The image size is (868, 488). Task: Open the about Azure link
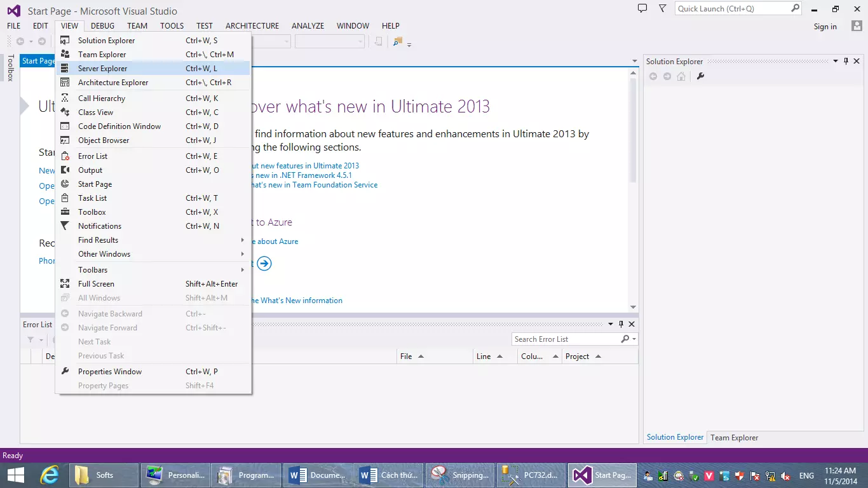click(x=276, y=241)
